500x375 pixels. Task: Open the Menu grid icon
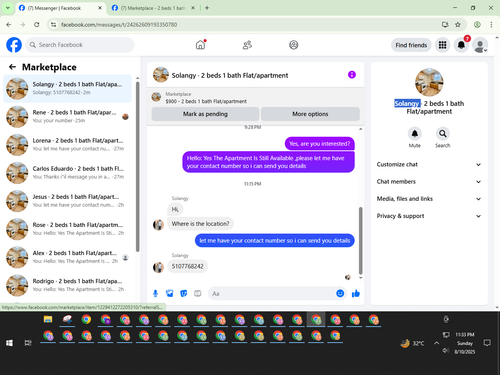(x=442, y=45)
